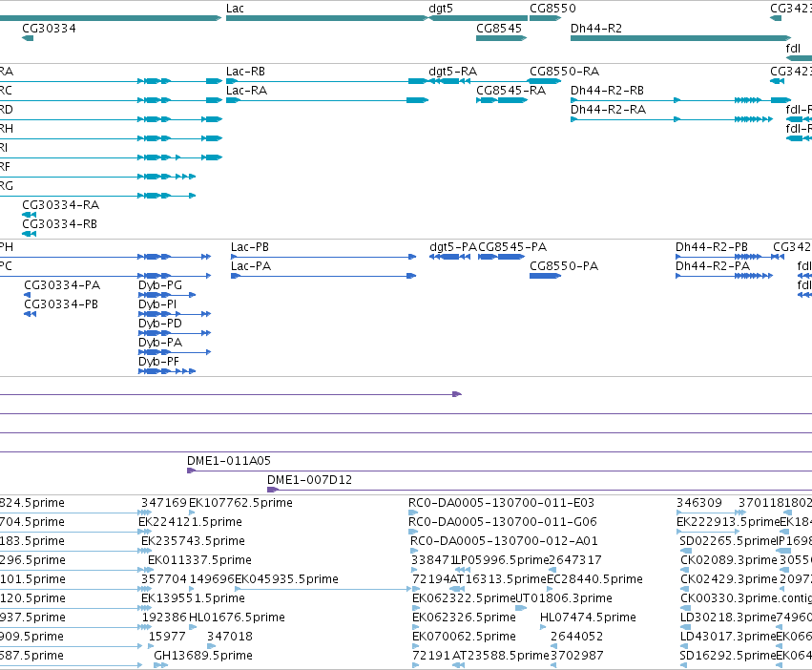
Task: Click EST EK107762.5prime
Action: (240, 503)
